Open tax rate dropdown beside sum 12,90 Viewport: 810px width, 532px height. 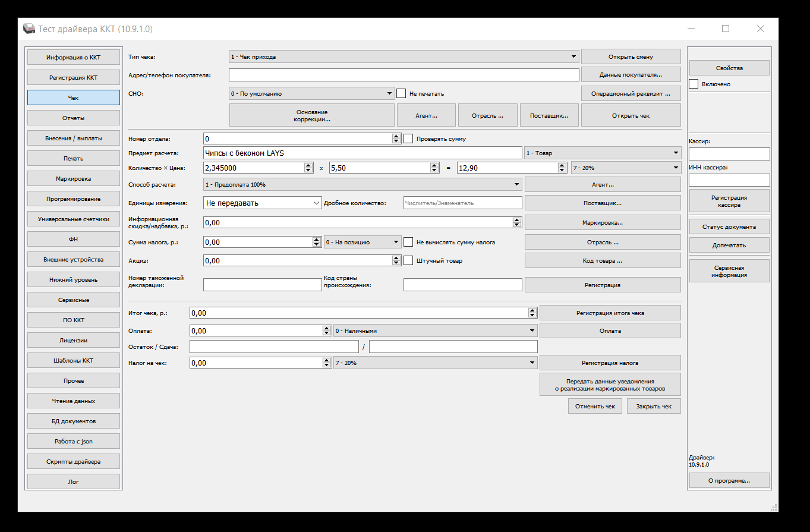click(x=626, y=168)
